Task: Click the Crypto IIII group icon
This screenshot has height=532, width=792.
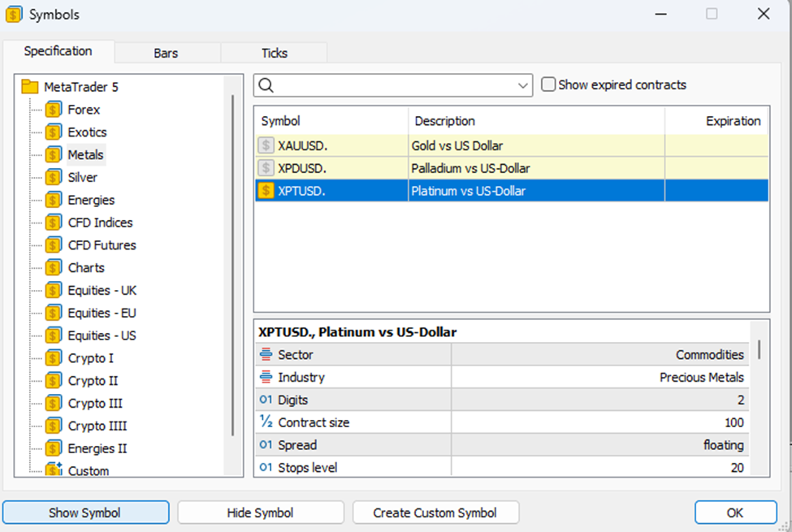Action: point(53,426)
